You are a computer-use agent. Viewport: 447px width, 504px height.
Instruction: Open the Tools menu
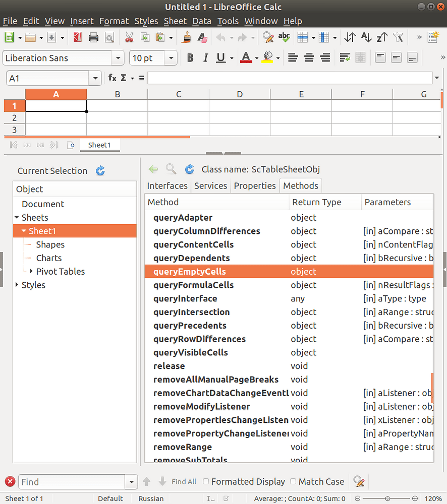pos(228,21)
